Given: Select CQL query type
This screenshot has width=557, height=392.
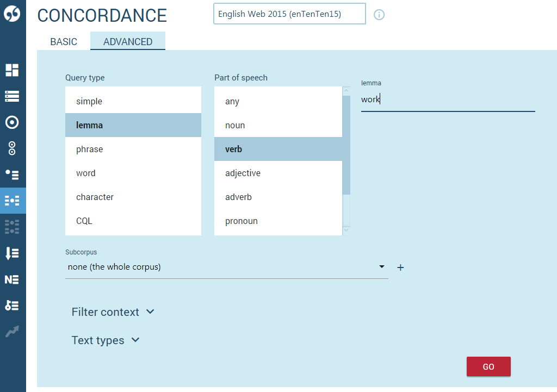Looking at the screenshot, I should pyautogui.click(x=84, y=221).
